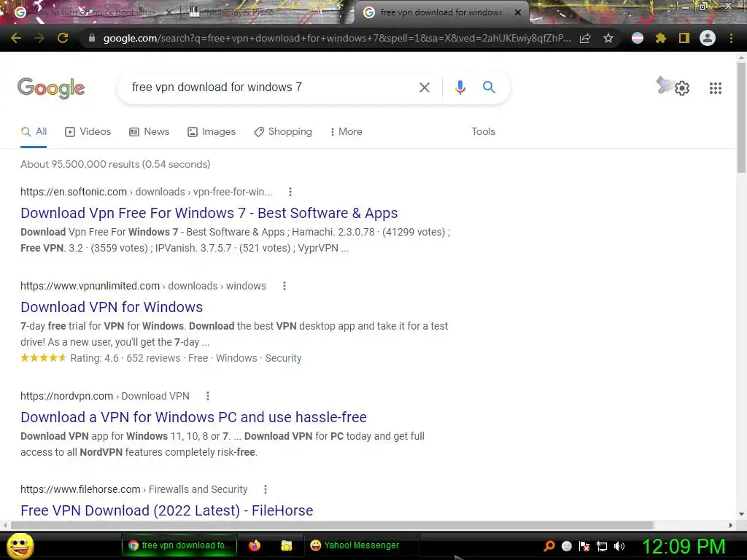747x560 pixels.
Task: Open the Download VPN for Windows link
Action: 112,307
